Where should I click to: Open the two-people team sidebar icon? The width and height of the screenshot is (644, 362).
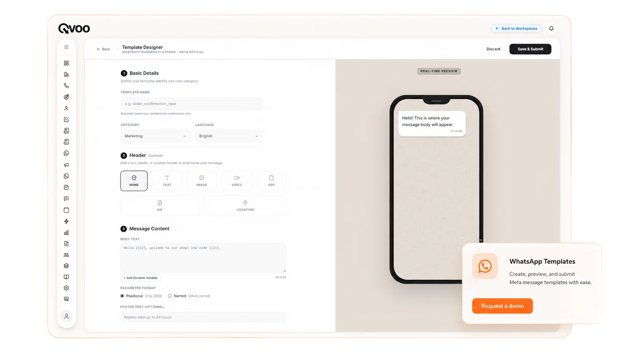point(66,255)
